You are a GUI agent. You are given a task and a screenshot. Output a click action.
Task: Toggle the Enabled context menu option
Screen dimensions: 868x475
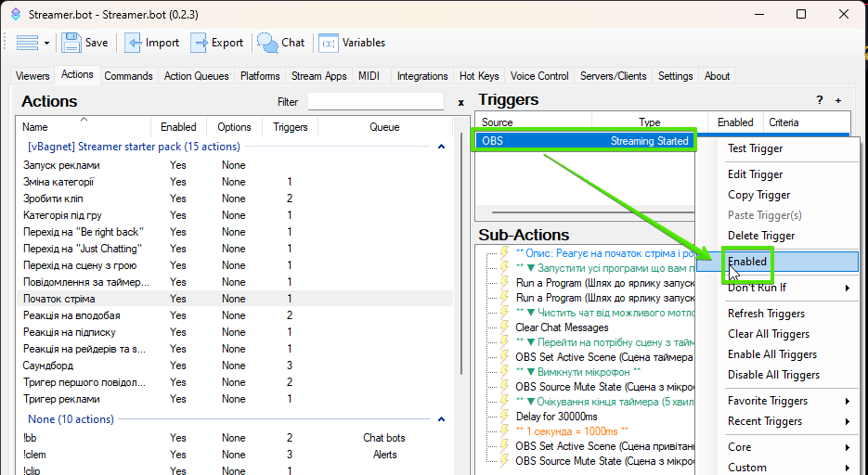click(x=777, y=262)
